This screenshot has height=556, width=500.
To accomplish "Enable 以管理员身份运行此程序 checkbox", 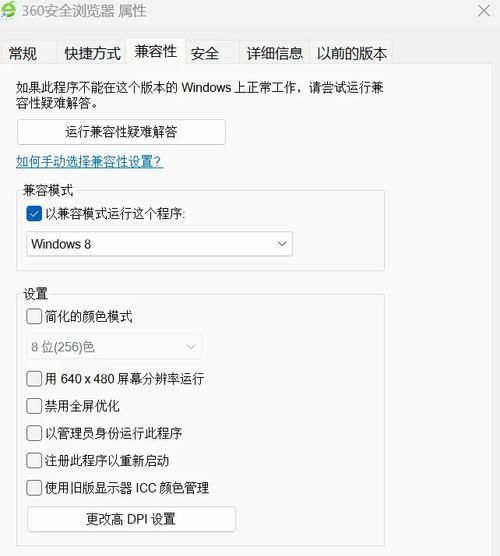I will pos(34,433).
